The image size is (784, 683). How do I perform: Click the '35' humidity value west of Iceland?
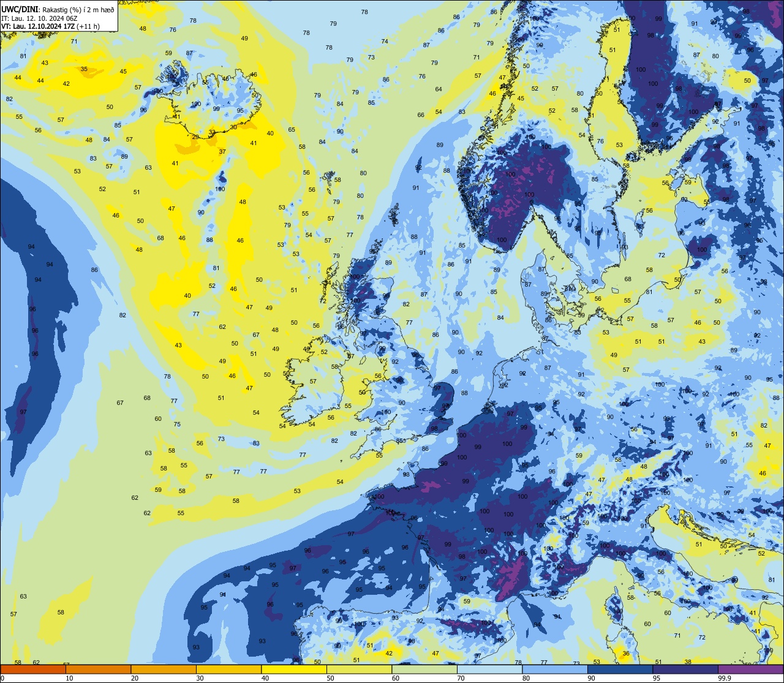point(84,69)
